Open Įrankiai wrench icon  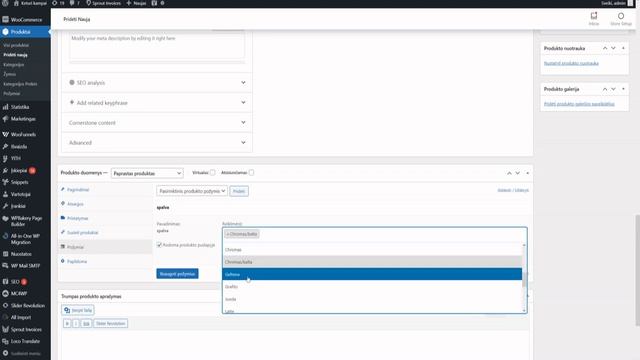tap(5, 206)
